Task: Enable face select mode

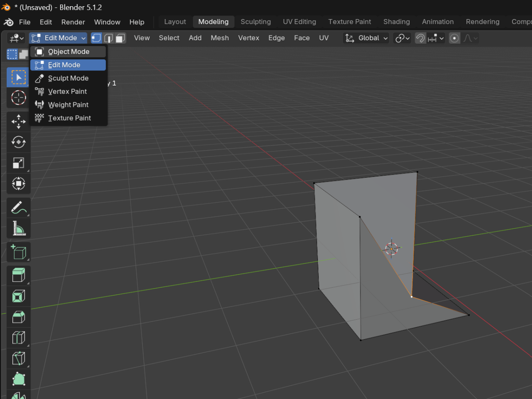Action: tap(120, 38)
